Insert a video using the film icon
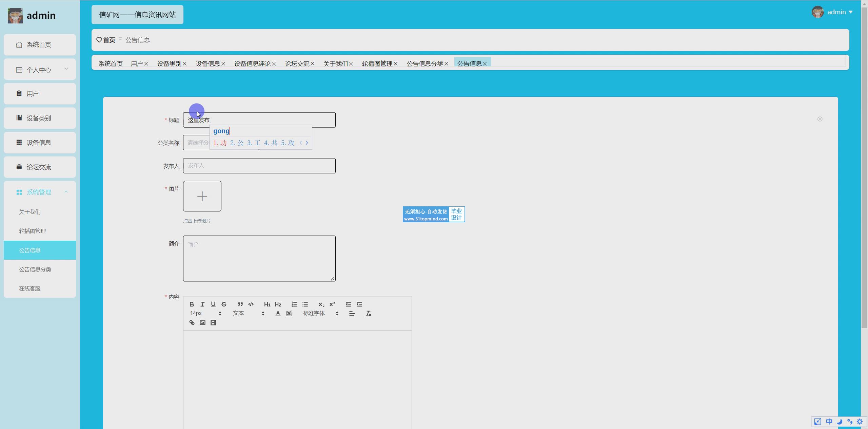The height and width of the screenshot is (429, 868). point(213,323)
